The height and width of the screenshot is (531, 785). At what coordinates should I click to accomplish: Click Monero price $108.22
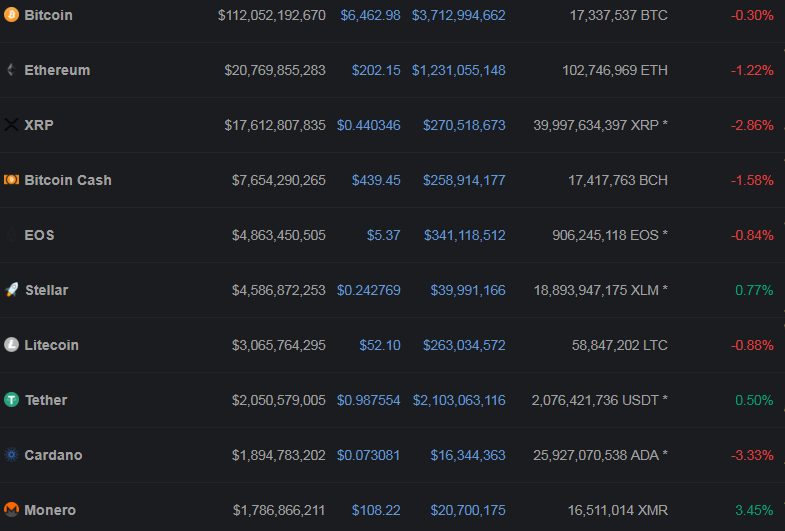376,511
